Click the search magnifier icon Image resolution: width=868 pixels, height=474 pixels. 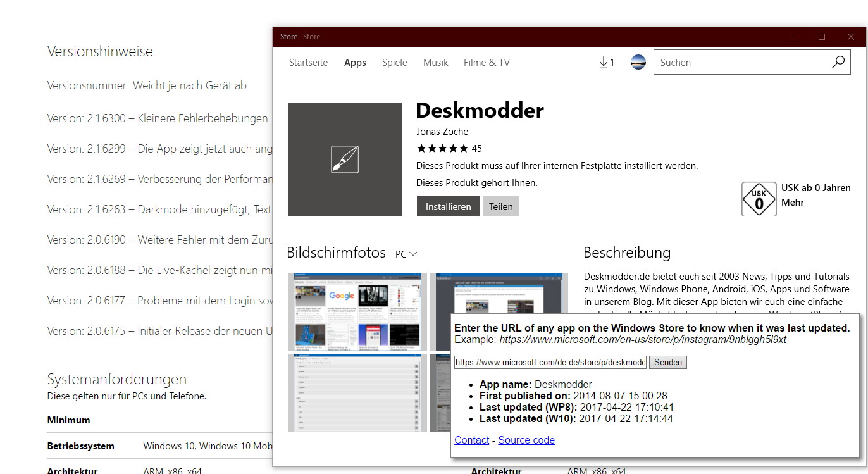[838, 62]
